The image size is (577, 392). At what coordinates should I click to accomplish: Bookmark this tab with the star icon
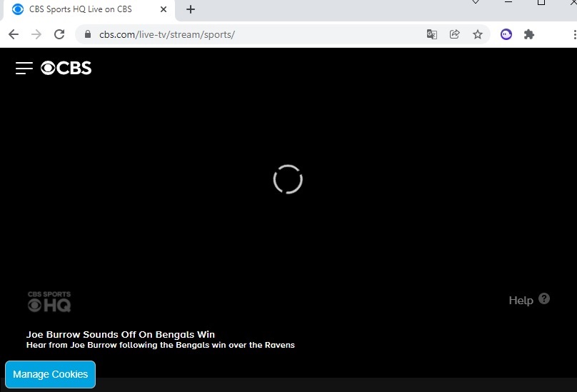(478, 34)
